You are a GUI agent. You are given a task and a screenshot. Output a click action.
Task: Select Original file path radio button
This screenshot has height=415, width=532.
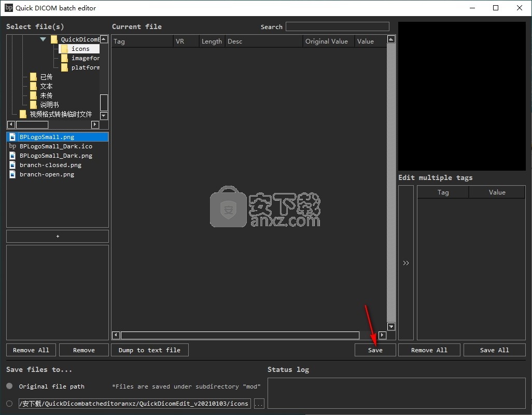[9, 386]
